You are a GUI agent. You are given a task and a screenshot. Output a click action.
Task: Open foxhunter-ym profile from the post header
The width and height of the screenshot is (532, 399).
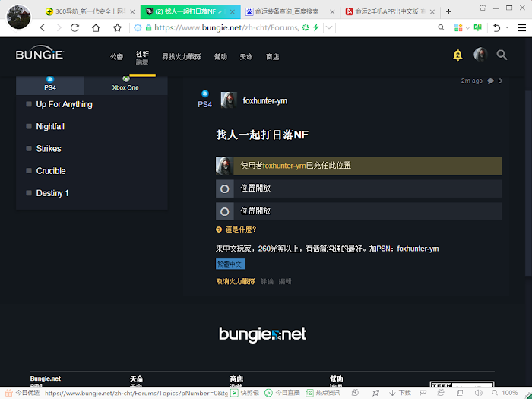(265, 101)
